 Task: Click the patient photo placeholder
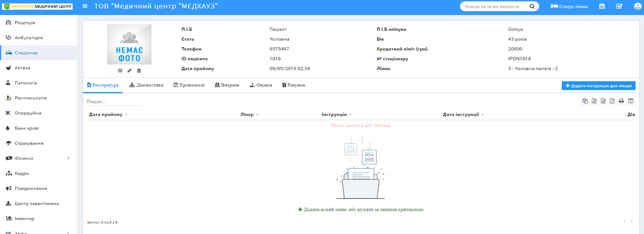129,44
